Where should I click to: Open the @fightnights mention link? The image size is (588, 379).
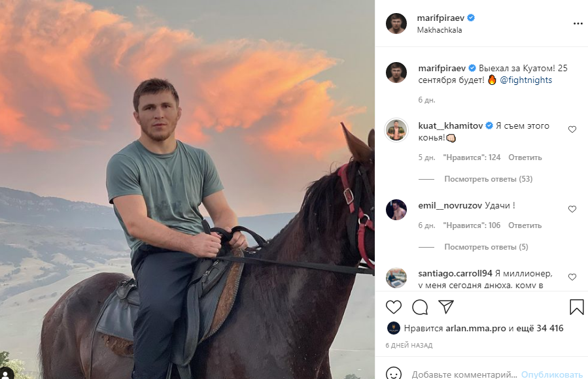[526, 80]
